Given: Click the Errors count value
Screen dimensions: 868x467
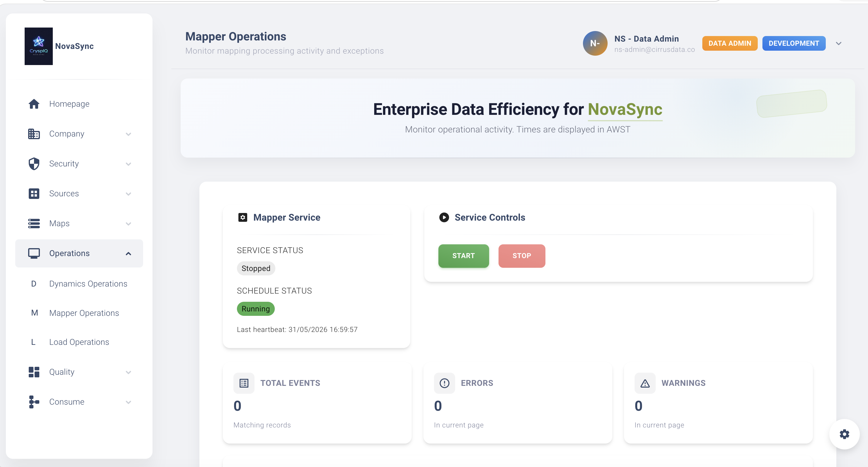Looking at the screenshot, I should 438,406.
